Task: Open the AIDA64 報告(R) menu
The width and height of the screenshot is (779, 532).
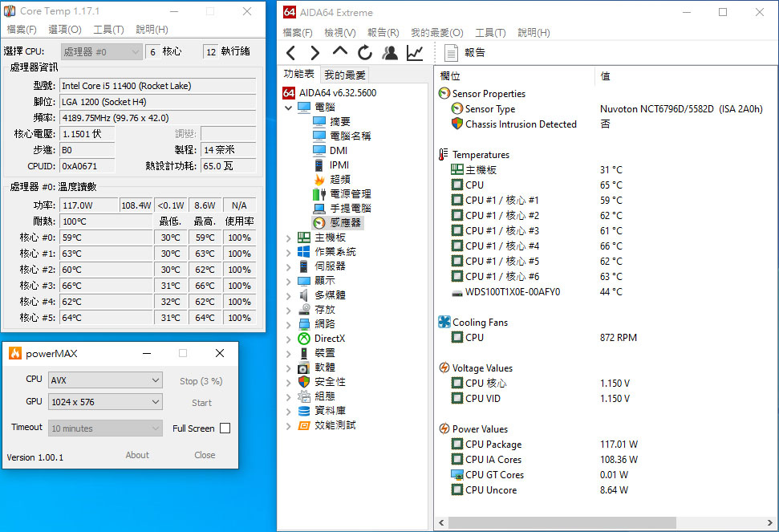Action: (x=383, y=33)
